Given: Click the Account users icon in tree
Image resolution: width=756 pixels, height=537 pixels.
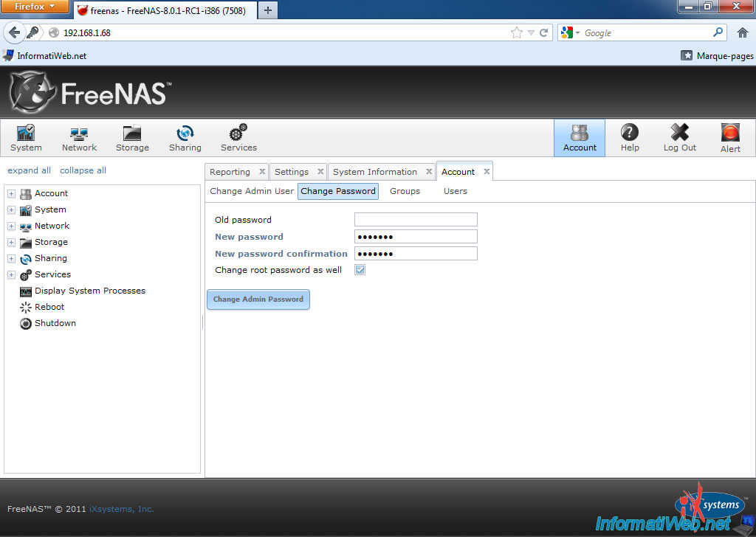Looking at the screenshot, I should pyautogui.click(x=26, y=193).
